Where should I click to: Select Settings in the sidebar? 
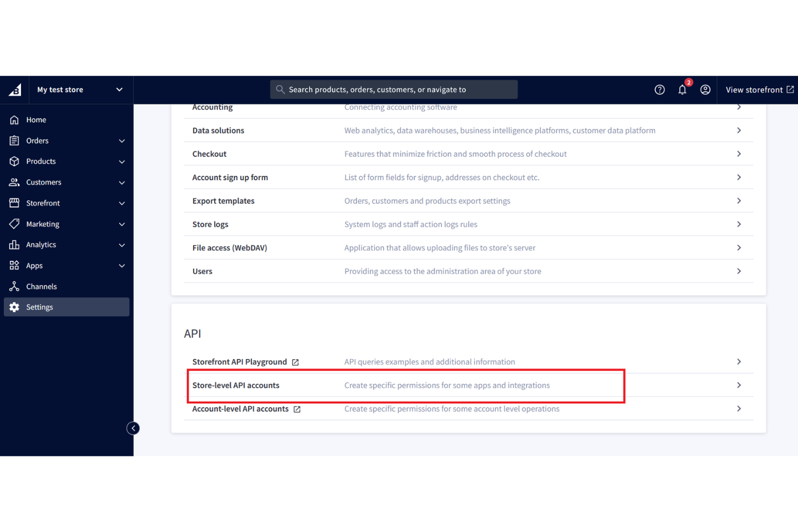(66, 307)
